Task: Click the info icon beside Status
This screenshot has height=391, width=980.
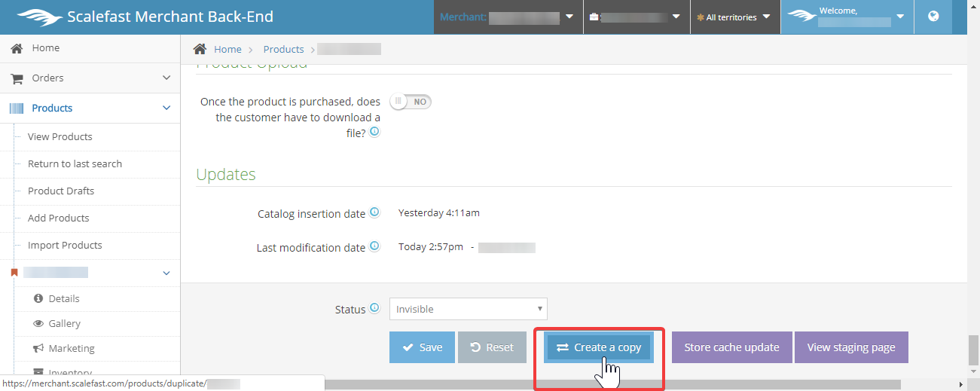Action: pyautogui.click(x=375, y=308)
